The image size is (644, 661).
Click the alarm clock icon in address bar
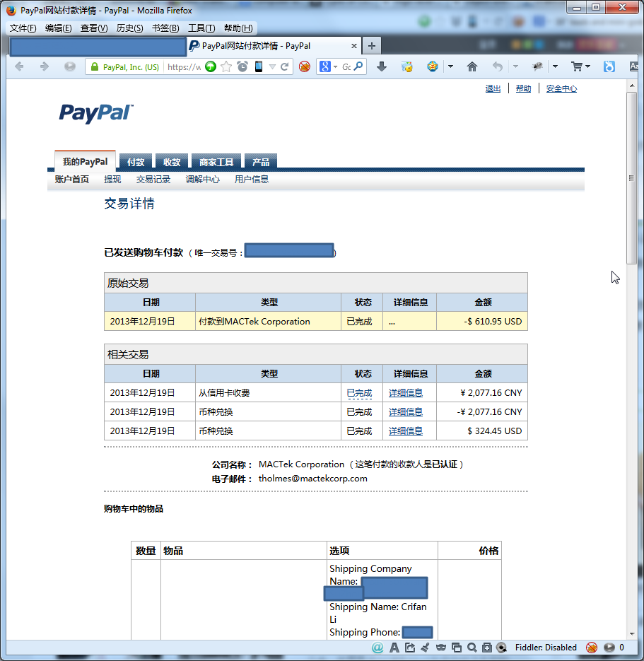click(242, 66)
